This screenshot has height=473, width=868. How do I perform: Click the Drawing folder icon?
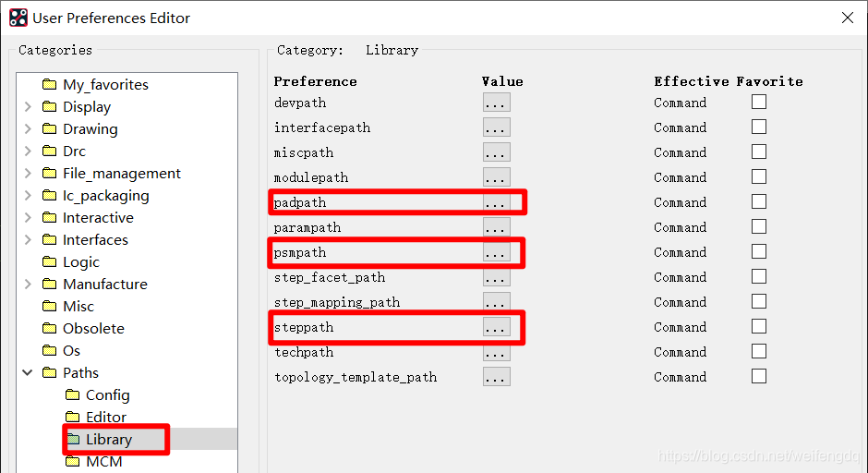click(x=49, y=128)
